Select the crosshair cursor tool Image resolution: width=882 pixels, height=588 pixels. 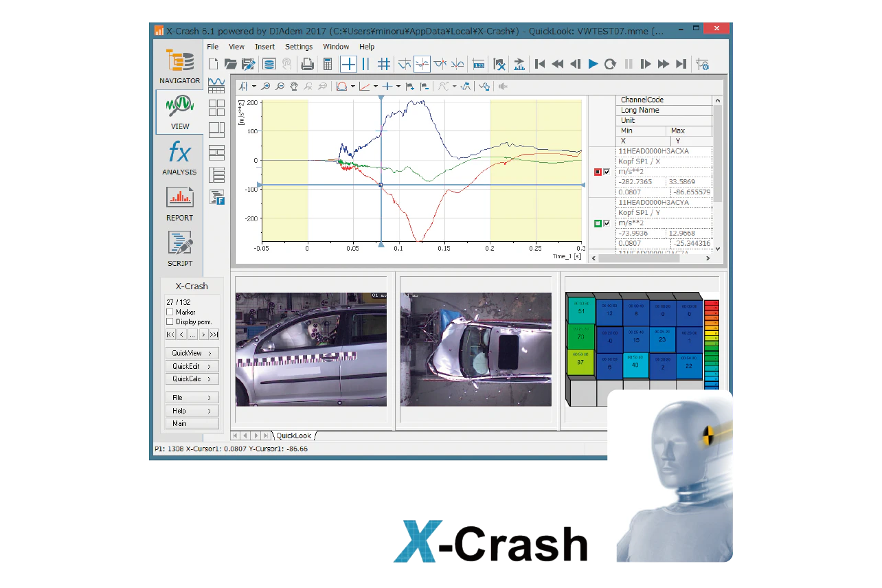point(349,64)
